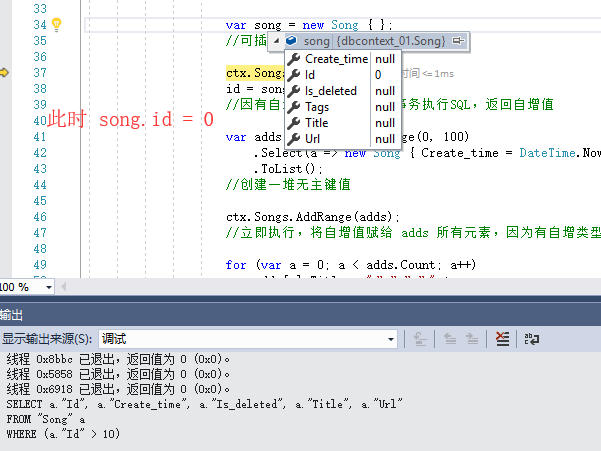Image resolution: width=601 pixels, height=451 pixels.
Task: Click the lightbulb quick actions icon on line 34
Action: 56,25
